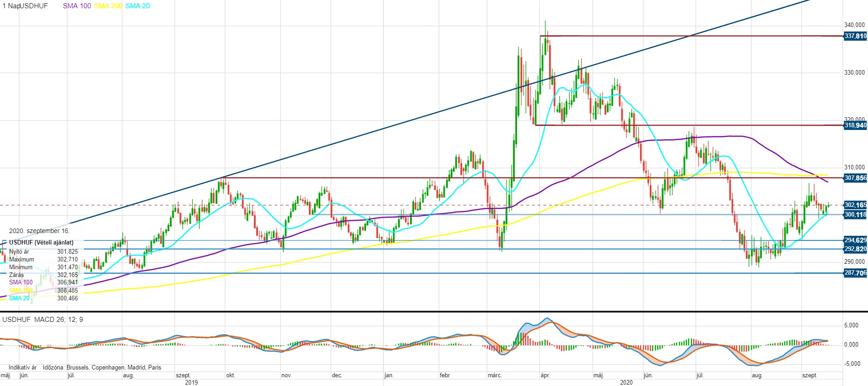Screen dimensions: 868x386
Task: Click the SMA 200 value 308,485
Action: point(68,290)
